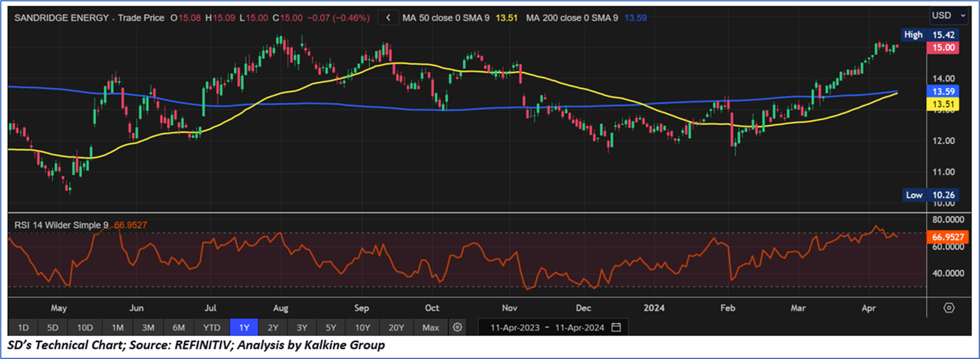Click the MA 50 close indicator label
The width and height of the screenshot is (980, 359).
(x=446, y=18)
